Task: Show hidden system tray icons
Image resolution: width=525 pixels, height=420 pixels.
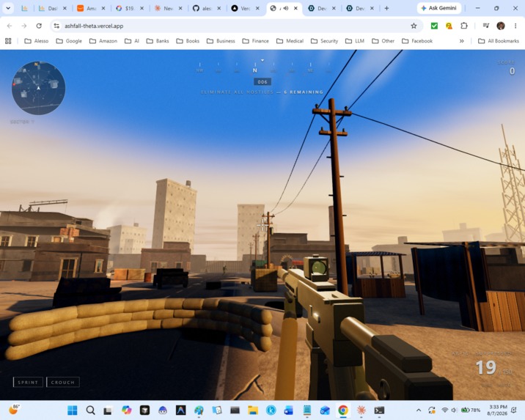Action: point(419,410)
